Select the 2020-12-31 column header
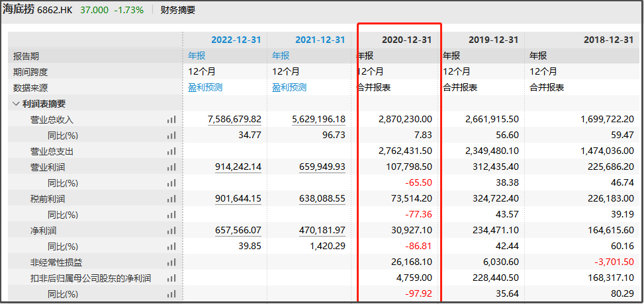This screenshot has height=304, width=644. point(407,40)
